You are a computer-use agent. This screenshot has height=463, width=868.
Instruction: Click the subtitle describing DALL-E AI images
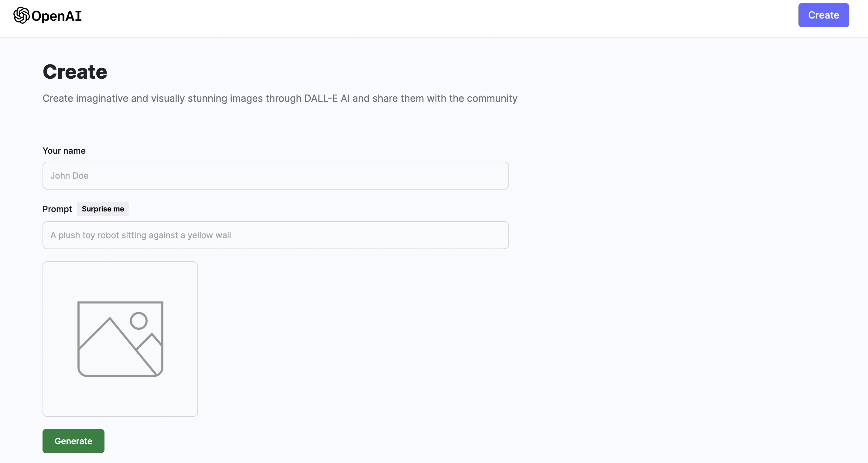[x=280, y=98]
